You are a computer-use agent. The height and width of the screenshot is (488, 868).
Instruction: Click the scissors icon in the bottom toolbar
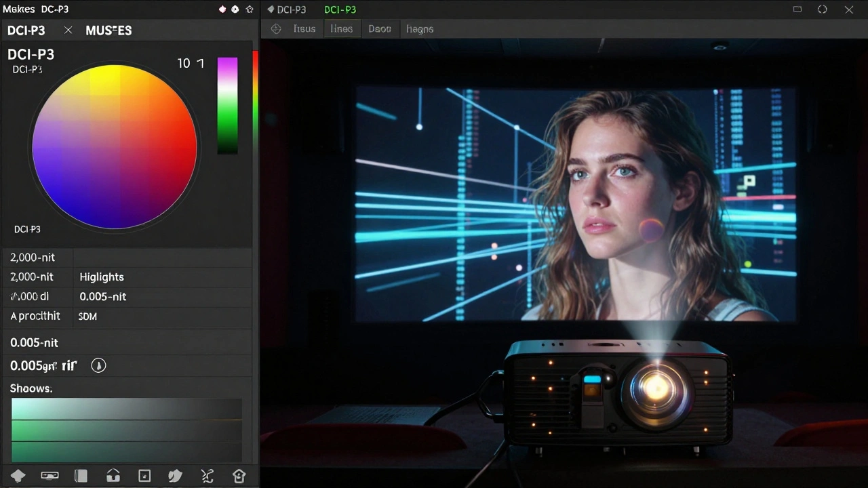pos(208,476)
